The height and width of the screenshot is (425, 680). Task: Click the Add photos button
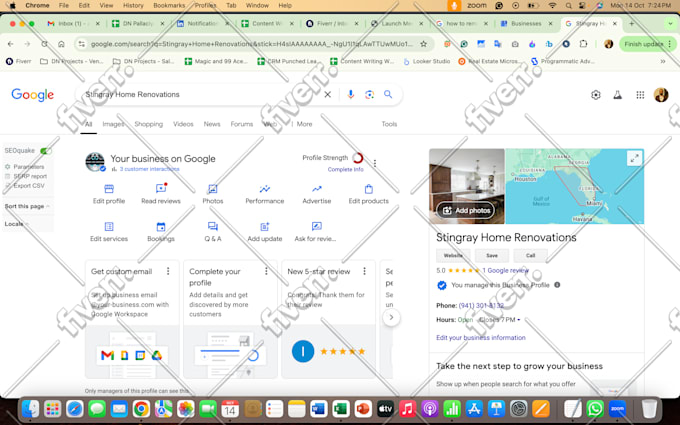[x=466, y=210]
